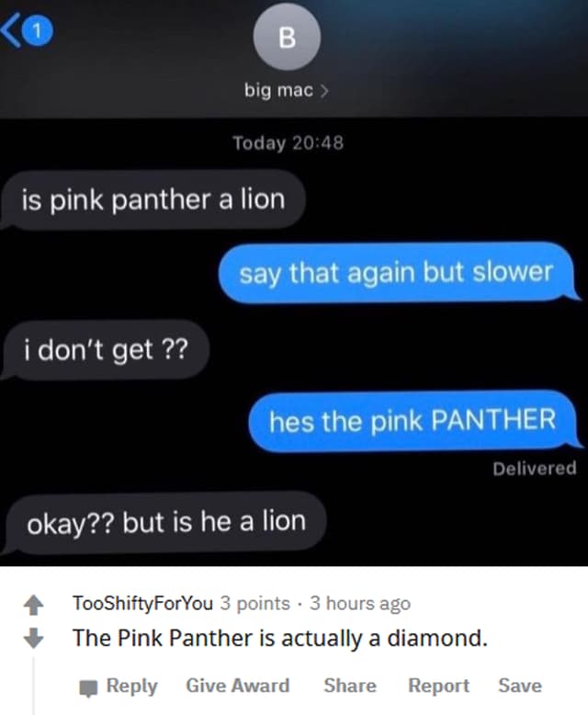Image resolution: width=588 pixels, height=715 pixels.
Task: Click the '3 hours ago' comment timestamp
Action: (360, 603)
